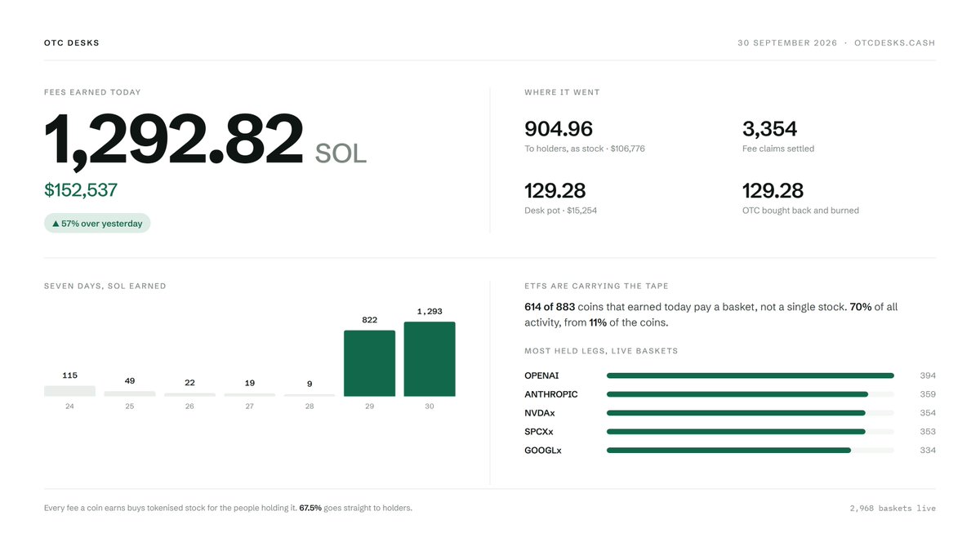Click the SEVEN DAYS, SOL EARNED heading
The height and width of the screenshot is (551, 980).
(x=105, y=286)
